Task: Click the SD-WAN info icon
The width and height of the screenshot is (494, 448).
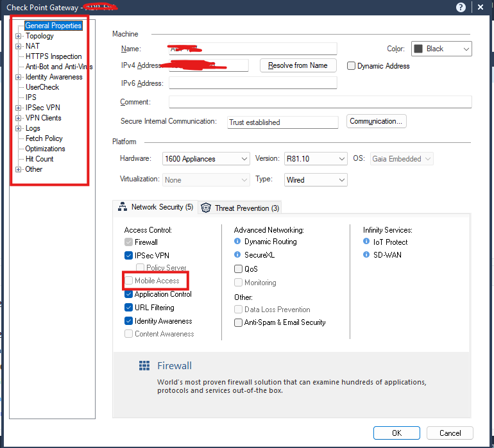Action: pos(366,254)
